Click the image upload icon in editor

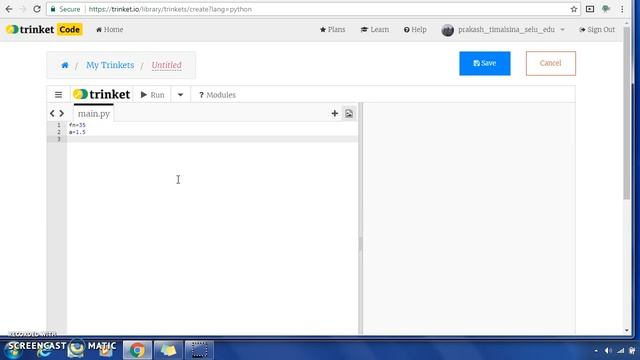click(x=349, y=113)
